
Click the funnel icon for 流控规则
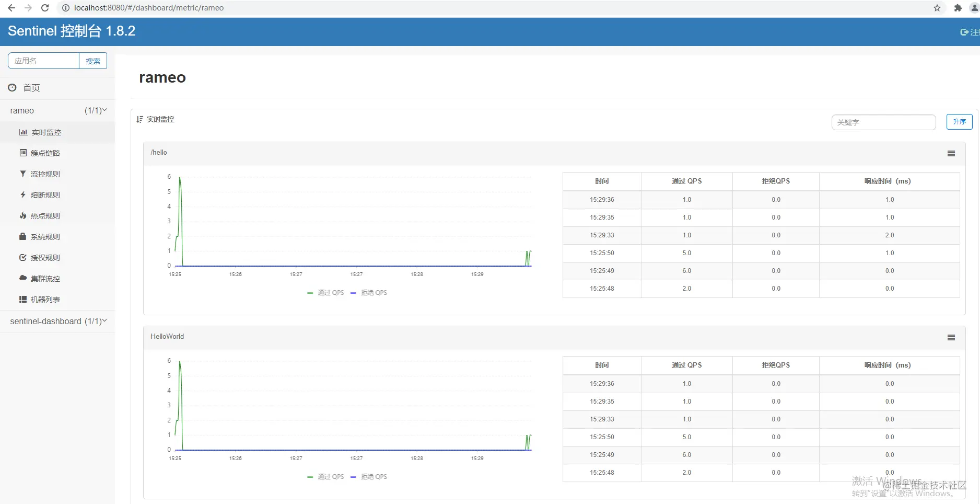coord(23,174)
